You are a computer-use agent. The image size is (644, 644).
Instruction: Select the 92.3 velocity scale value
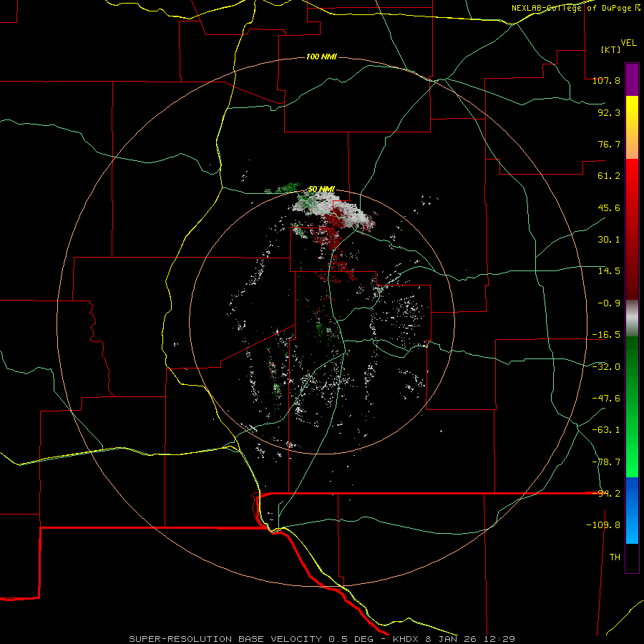[x=609, y=112]
